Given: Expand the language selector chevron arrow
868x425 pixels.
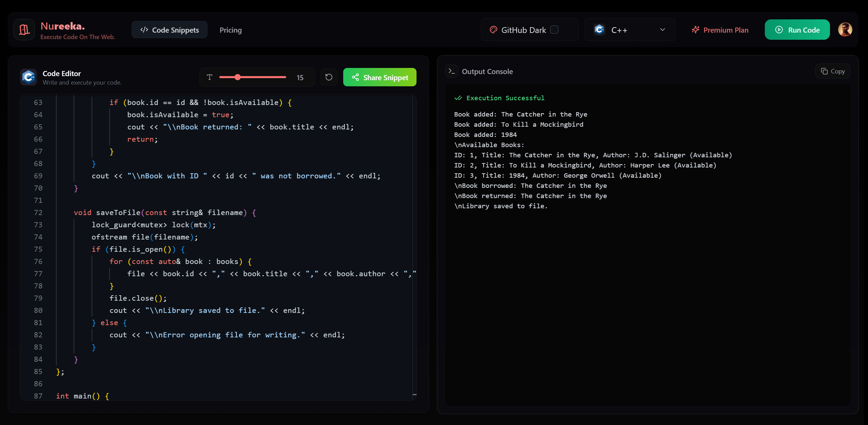Looking at the screenshot, I should coord(662,30).
